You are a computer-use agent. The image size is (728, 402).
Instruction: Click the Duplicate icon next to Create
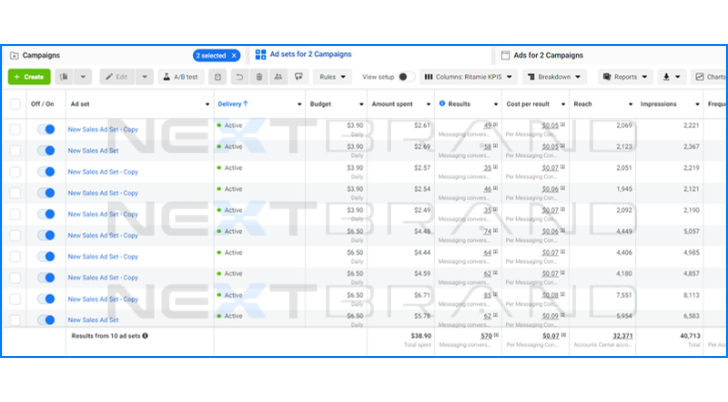(64, 77)
